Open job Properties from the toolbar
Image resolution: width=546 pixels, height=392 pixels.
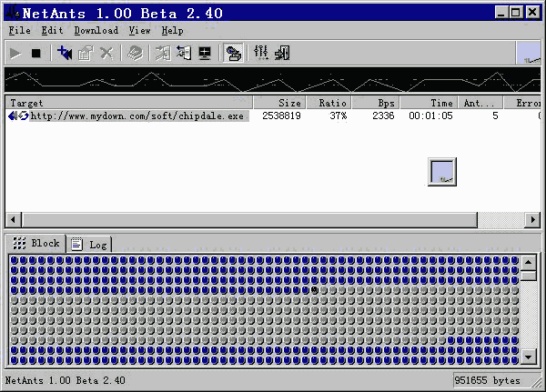(x=86, y=53)
